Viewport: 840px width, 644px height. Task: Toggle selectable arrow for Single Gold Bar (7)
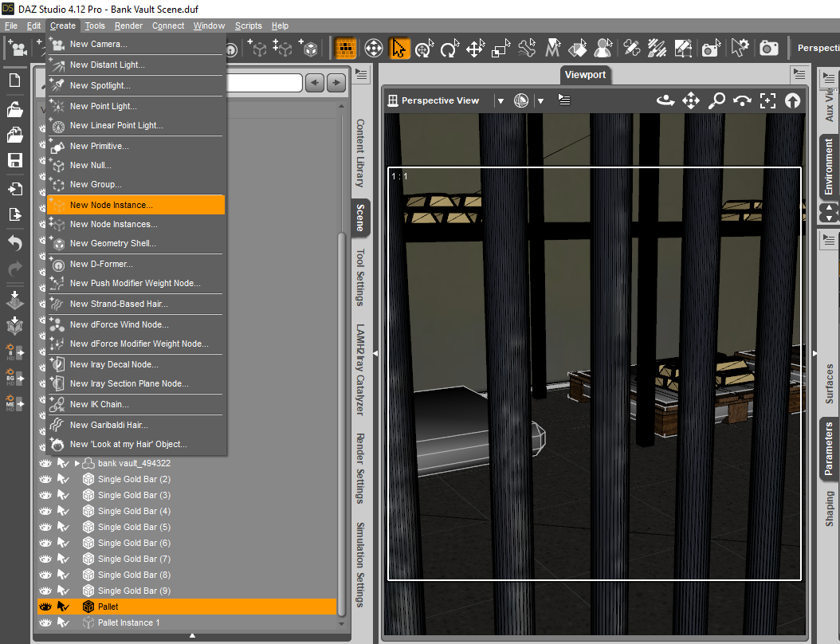pyautogui.click(x=63, y=559)
